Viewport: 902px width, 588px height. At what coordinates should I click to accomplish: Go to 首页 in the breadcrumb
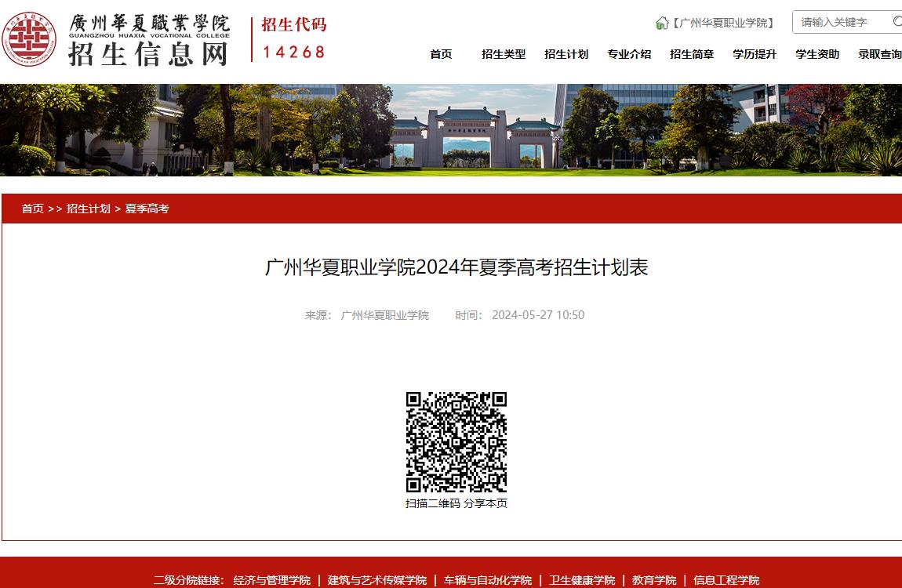pyautogui.click(x=33, y=209)
